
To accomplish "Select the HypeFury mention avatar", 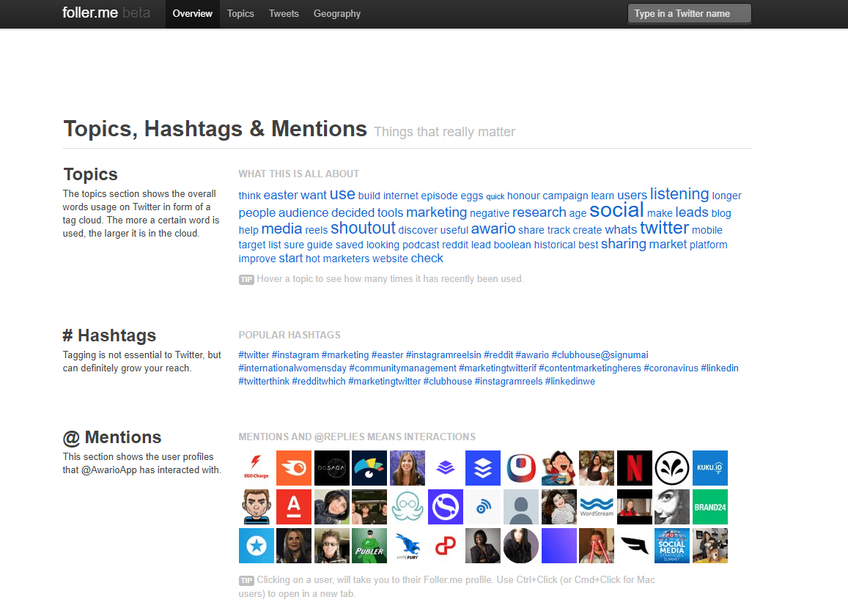I will click(408, 546).
